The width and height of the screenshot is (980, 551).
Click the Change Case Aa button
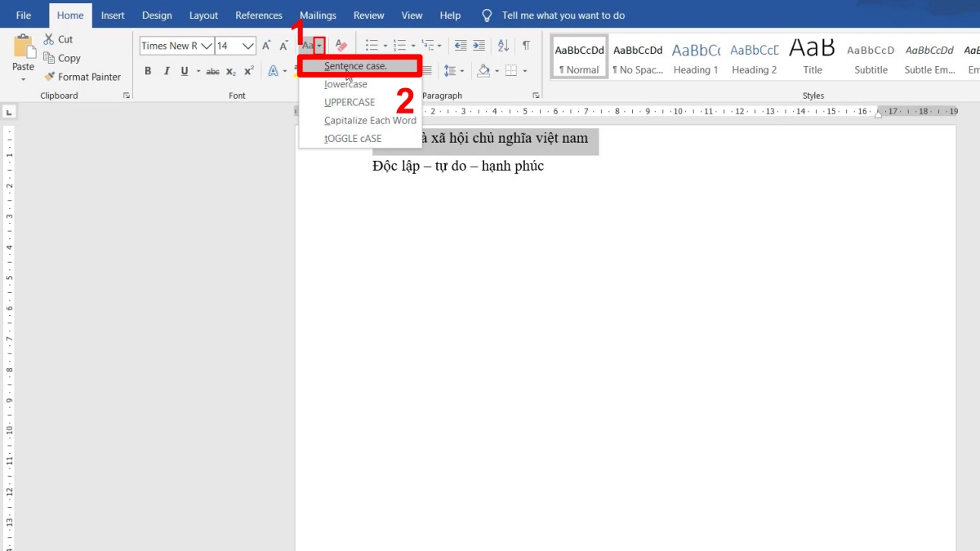pyautogui.click(x=308, y=46)
